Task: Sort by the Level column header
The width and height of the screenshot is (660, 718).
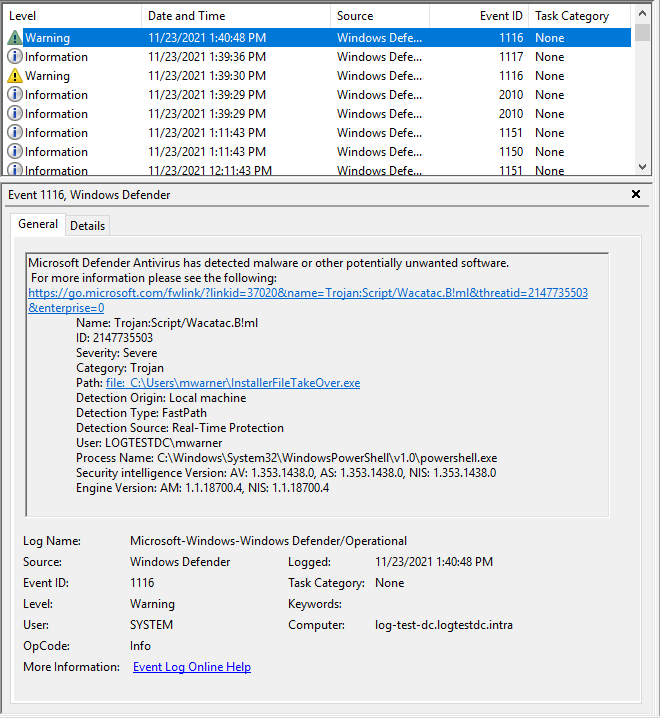Action: click(72, 16)
